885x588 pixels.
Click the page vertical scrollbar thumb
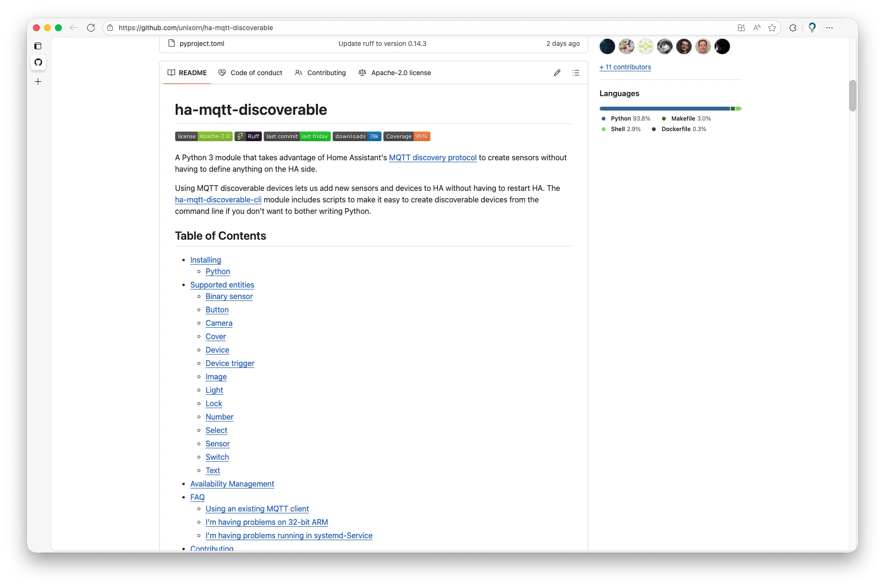pyautogui.click(x=852, y=96)
